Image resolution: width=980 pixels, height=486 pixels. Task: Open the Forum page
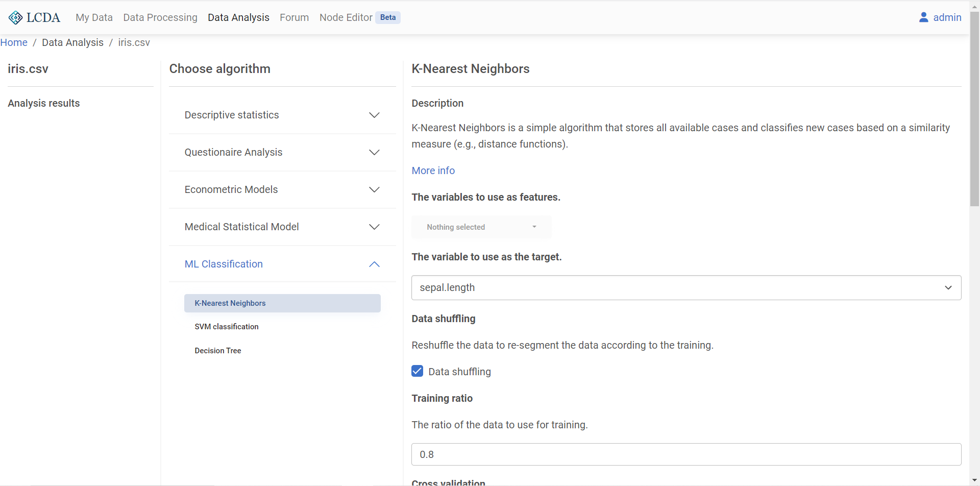pos(294,17)
